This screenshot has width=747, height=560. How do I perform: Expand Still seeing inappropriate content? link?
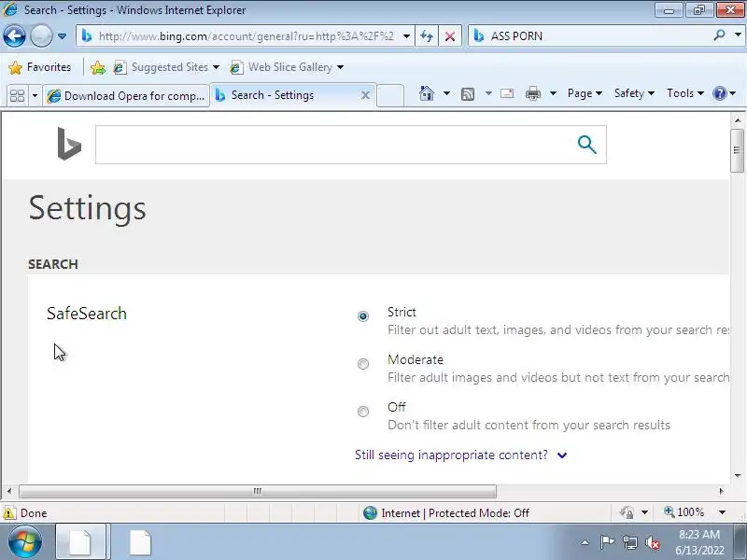point(460,455)
